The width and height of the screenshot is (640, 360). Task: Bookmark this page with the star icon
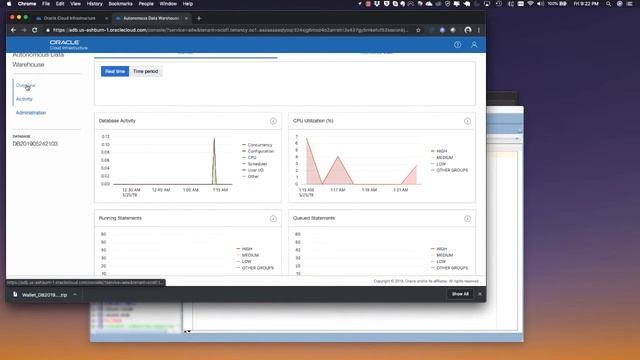pos(418,30)
